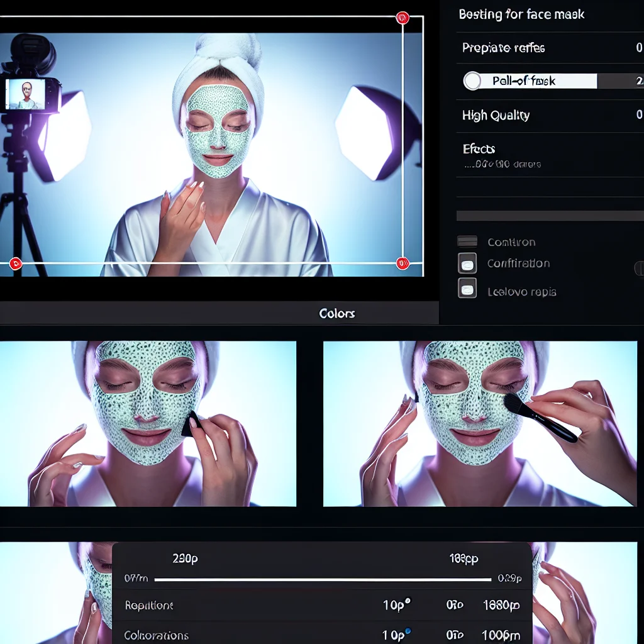Screen dimensions: 644x644
Task: Click the bottom-left red crop handle
Action: pos(16,264)
